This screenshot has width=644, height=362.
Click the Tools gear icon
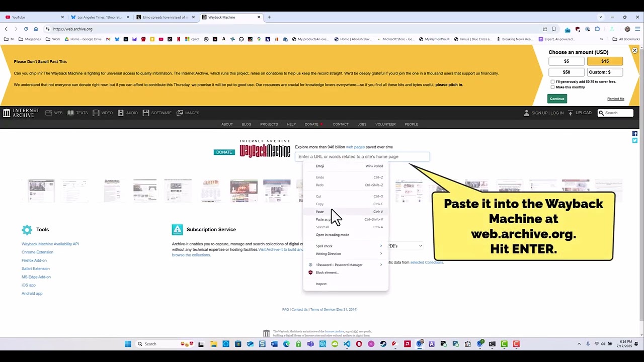pos(27,230)
